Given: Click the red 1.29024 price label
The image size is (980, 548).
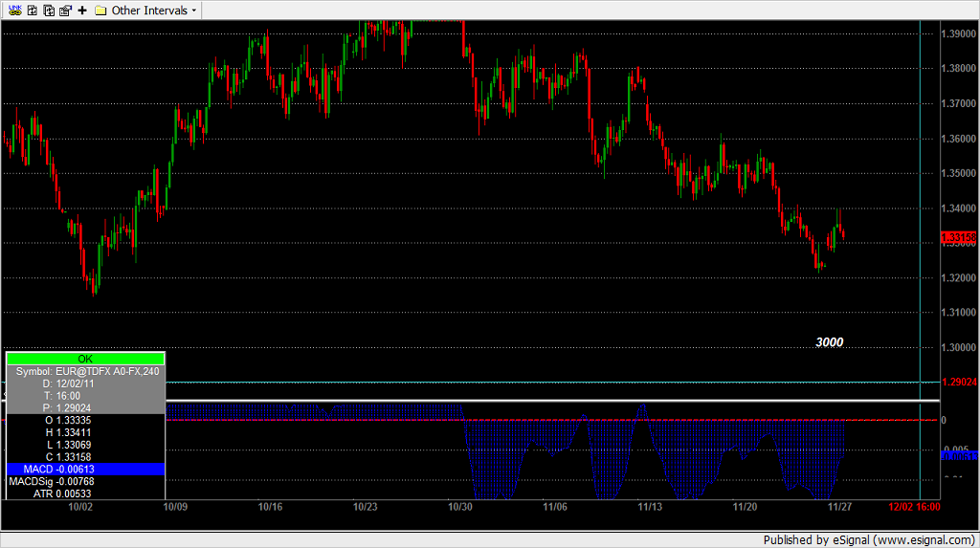Looking at the screenshot, I should (x=959, y=382).
